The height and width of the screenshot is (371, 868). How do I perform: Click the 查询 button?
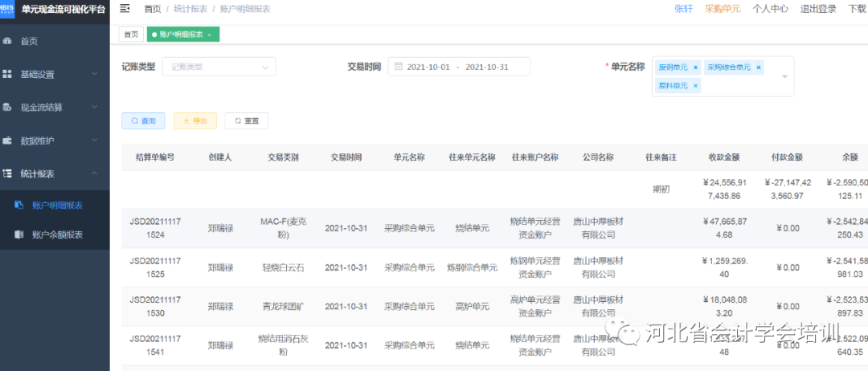pyautogui.click(x=143, y=120)
